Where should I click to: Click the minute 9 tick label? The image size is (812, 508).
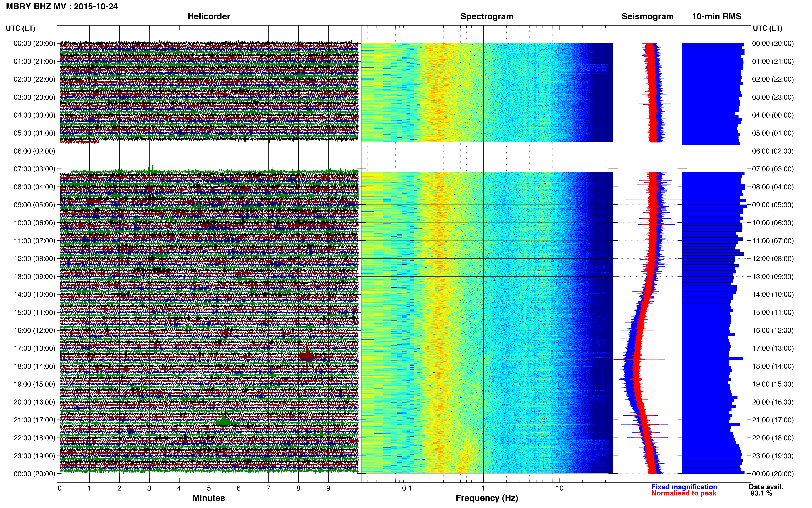[328, 488]
